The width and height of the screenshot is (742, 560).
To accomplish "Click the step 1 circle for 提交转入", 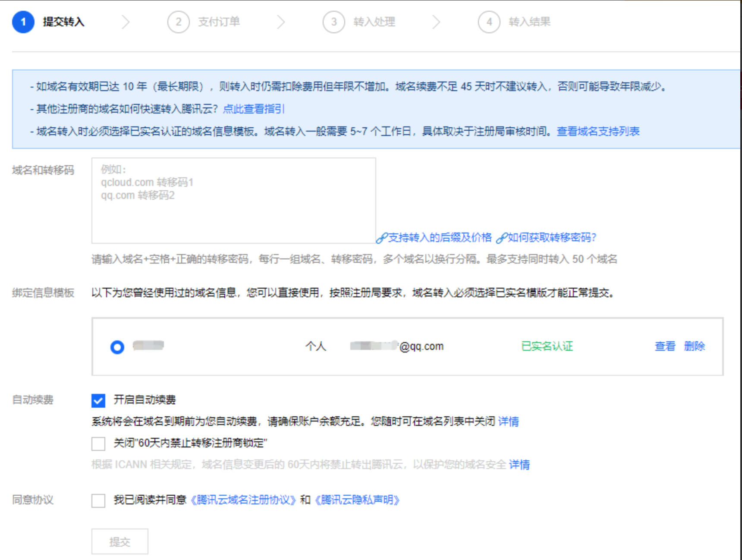I will (x=23, y=22).
